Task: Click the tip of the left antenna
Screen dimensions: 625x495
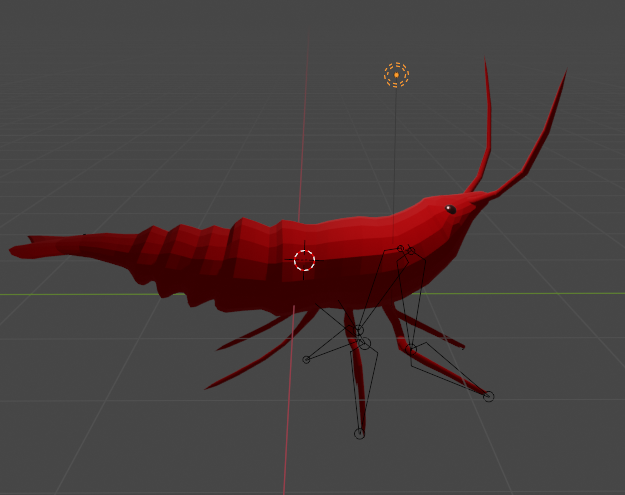Action: pyautogui.click(x=486, y=60)
